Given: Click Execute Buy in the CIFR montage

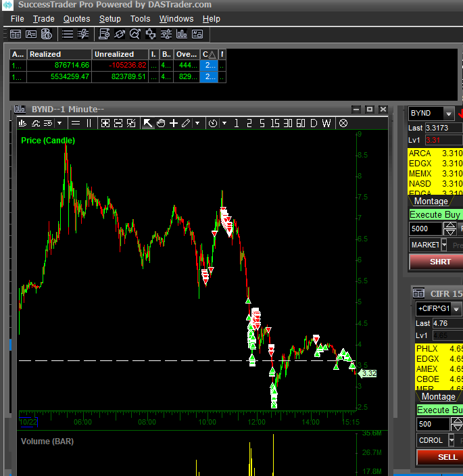Looking at the screenshot, I should click(440, 410).
